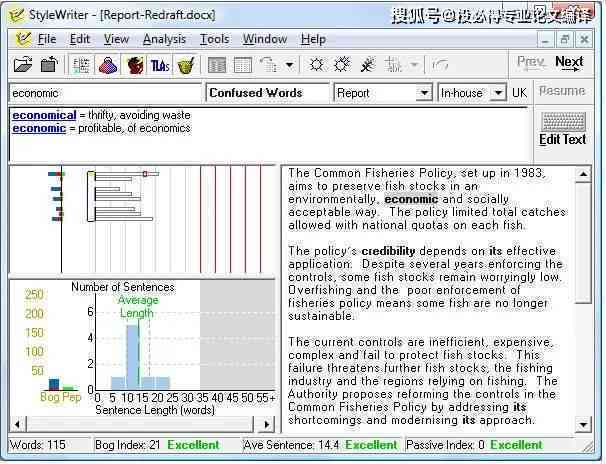Click the document pane scroll down arrow

(x=583, y=425)
